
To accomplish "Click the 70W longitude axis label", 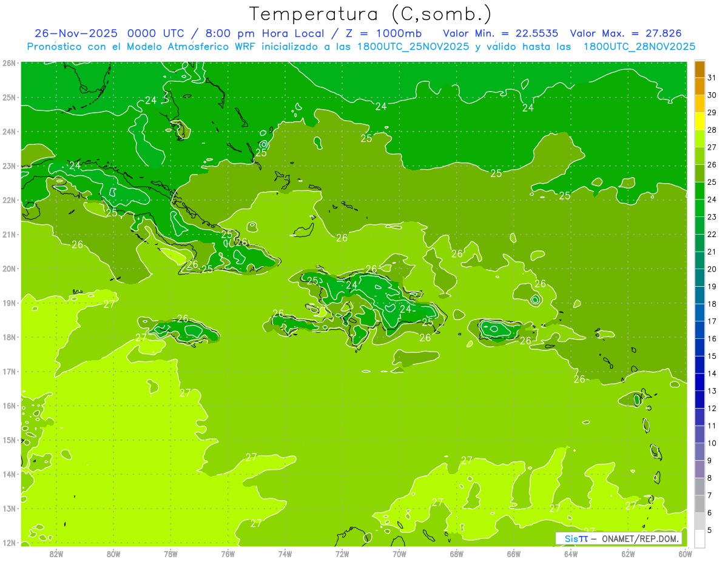I will pyautogui.click(x=399, y=553).
